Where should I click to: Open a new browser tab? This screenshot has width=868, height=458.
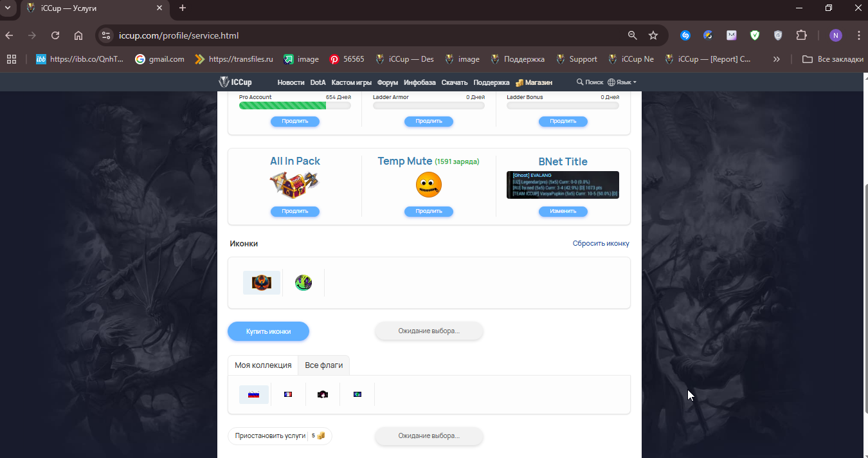183,8
